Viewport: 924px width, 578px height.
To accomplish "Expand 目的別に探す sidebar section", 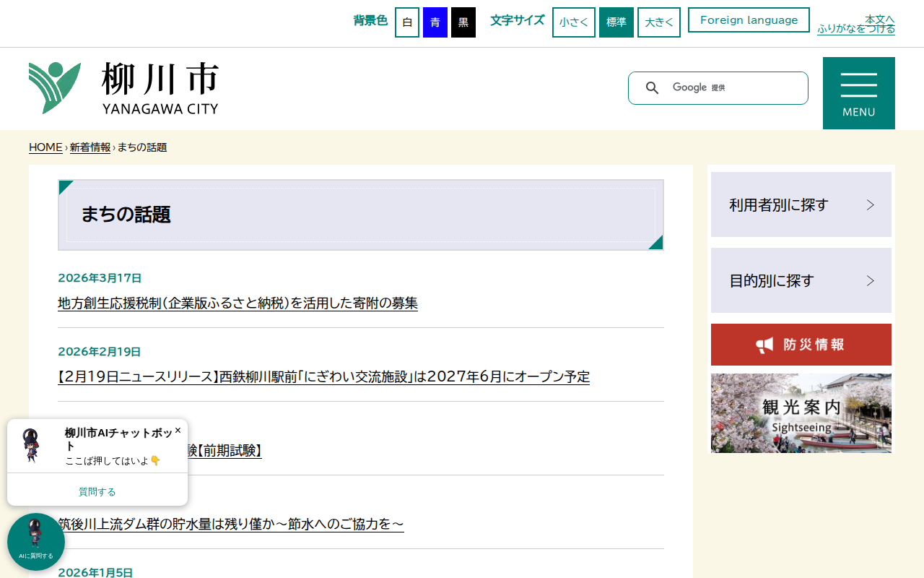I will [801, 280].
